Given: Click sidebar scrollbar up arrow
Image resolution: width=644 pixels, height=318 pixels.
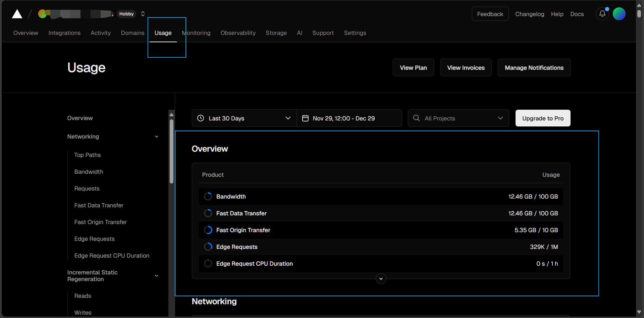Looking at the screenshot, I should coord(171,115).
